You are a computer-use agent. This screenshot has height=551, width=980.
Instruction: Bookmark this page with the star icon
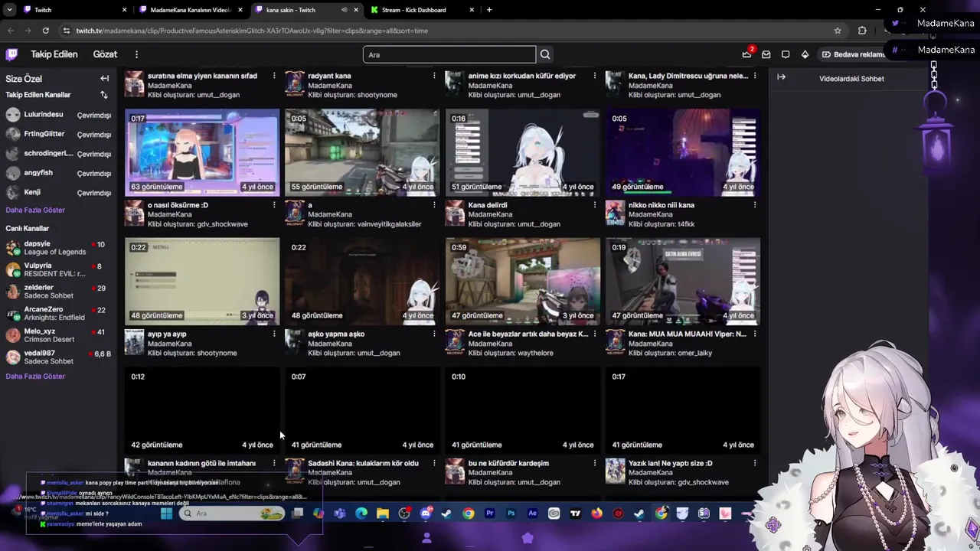click(x=838, y=31)
